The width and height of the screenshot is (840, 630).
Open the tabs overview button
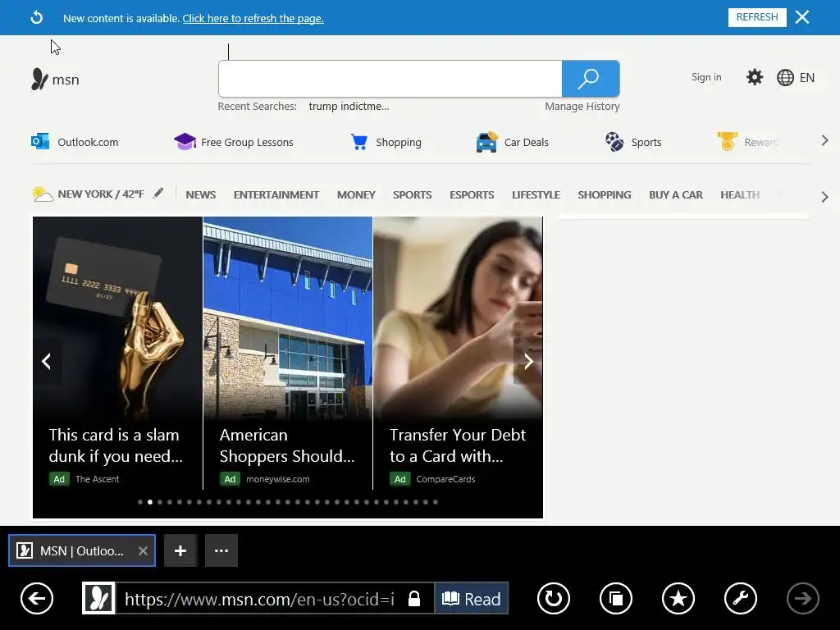pyautogui.click(x=616, y=598)
